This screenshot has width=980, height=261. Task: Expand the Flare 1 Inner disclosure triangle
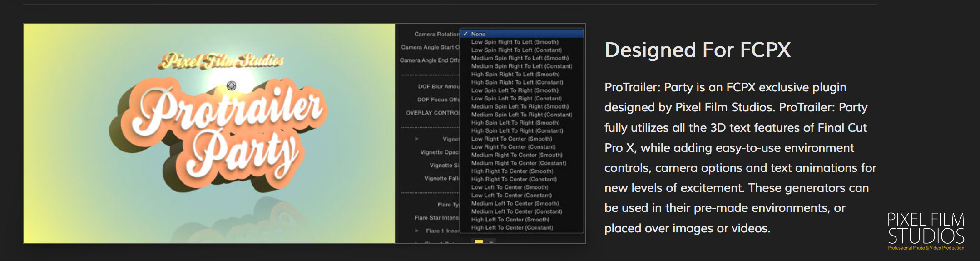[x=416, y=231]
